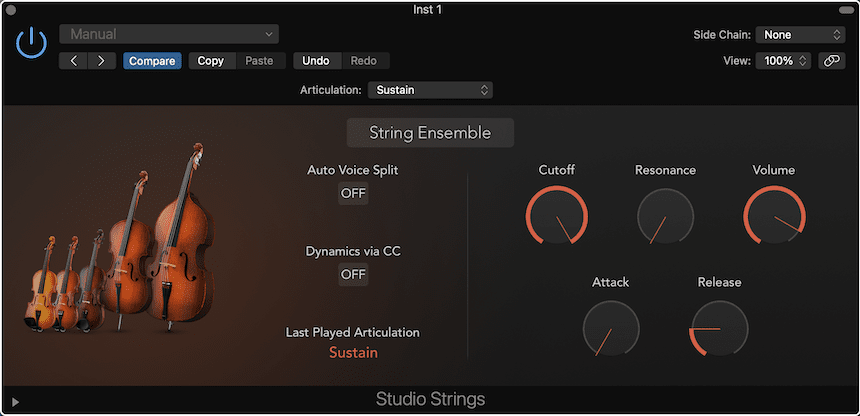
Task: Toggle Dynamics via CC switch
Action: click(353, 275)
